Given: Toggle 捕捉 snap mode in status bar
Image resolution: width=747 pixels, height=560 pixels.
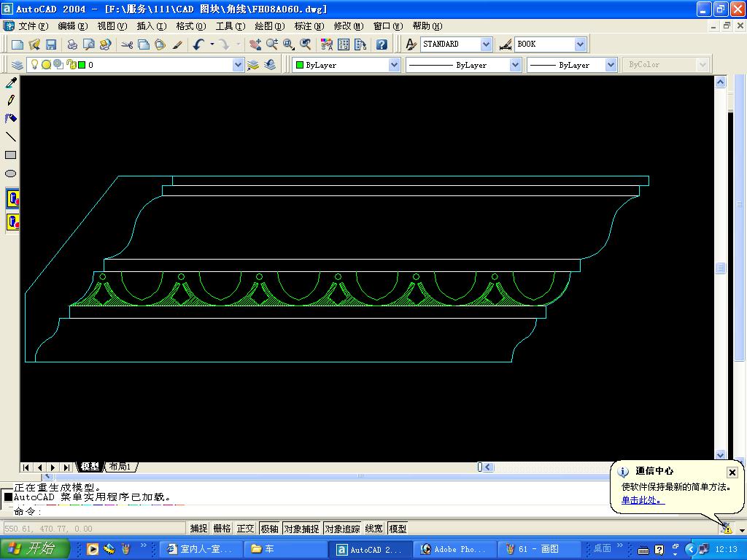Looking at the screenshot, I should click(x=198, y=529).
